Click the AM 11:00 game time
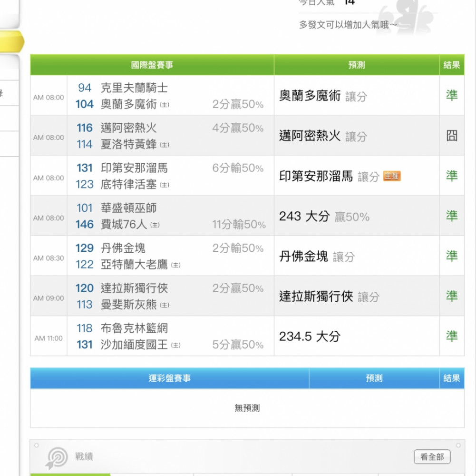The height and width of the screenshot is (476, 476). pos(49,338)
